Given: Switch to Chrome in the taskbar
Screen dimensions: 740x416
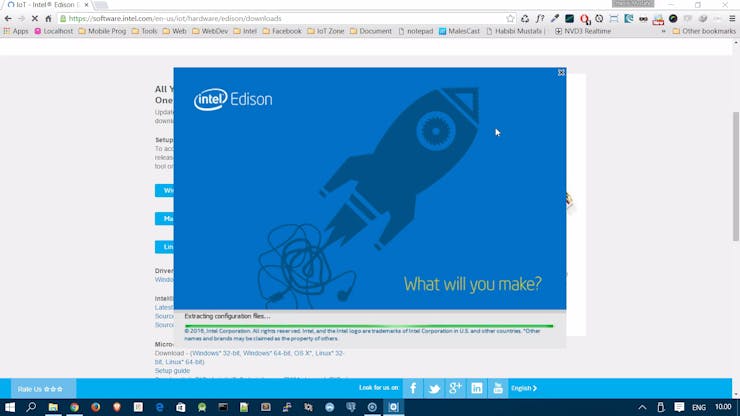Looking at the screenshot, I should [75, 407].
